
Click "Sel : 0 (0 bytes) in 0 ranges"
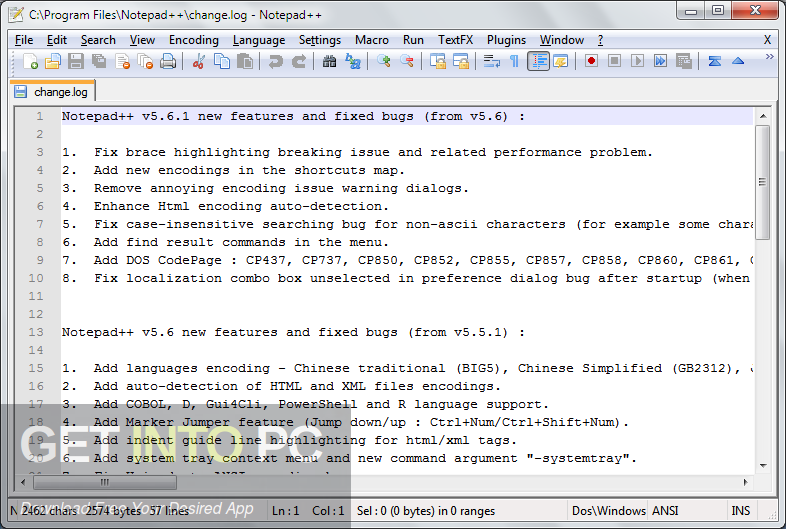(426, 511)
